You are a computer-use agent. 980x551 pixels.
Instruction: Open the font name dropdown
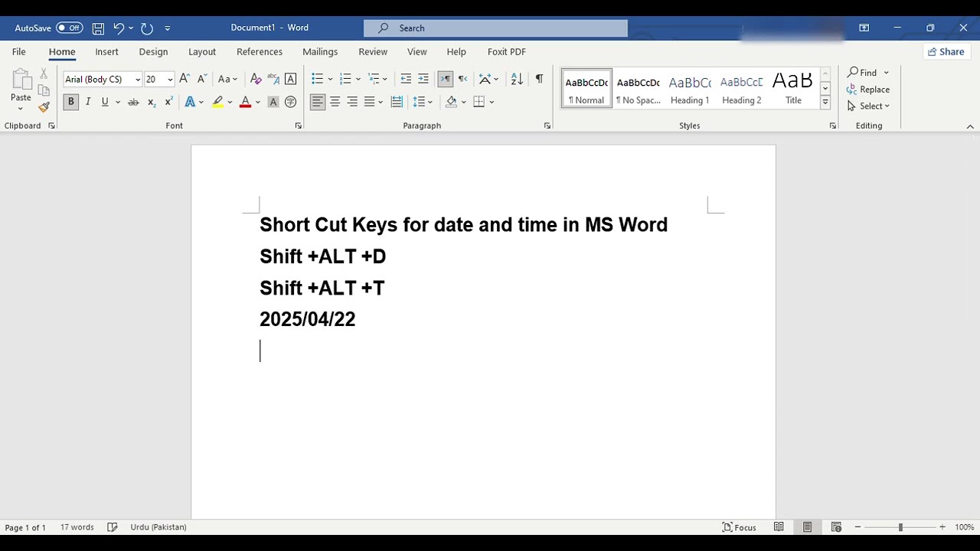coord(138,80)
